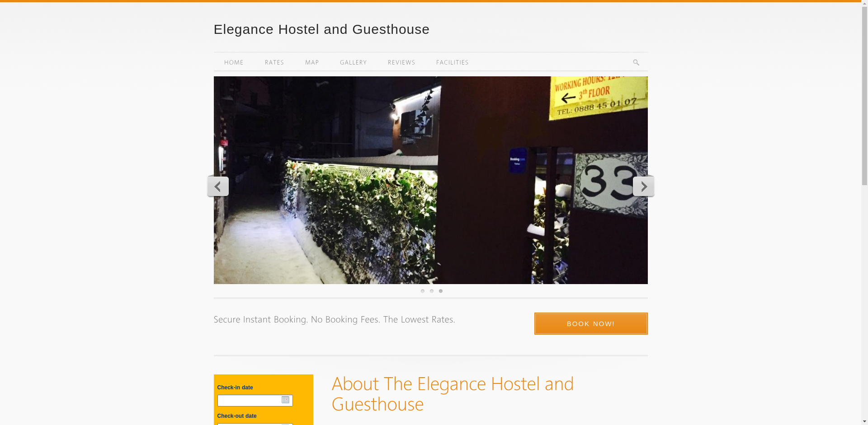Jump to the first slide dot
The height and width of the screenshot is (425, 868).
click(423, 291)
